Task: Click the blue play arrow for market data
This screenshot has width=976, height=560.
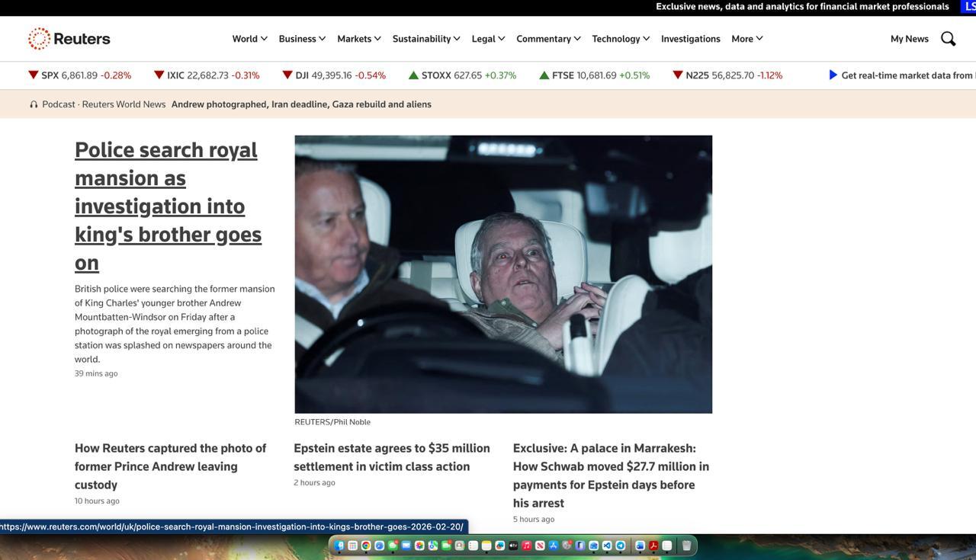Action: pos(833,75)
